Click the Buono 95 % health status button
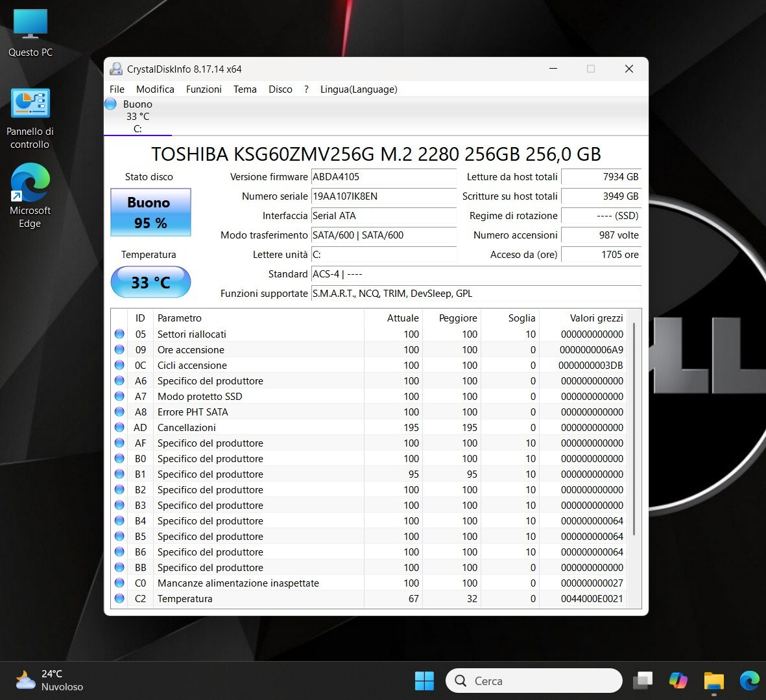The width and height of the screenshot is (766, 700). pyautogui.click(x=150, y=213)
